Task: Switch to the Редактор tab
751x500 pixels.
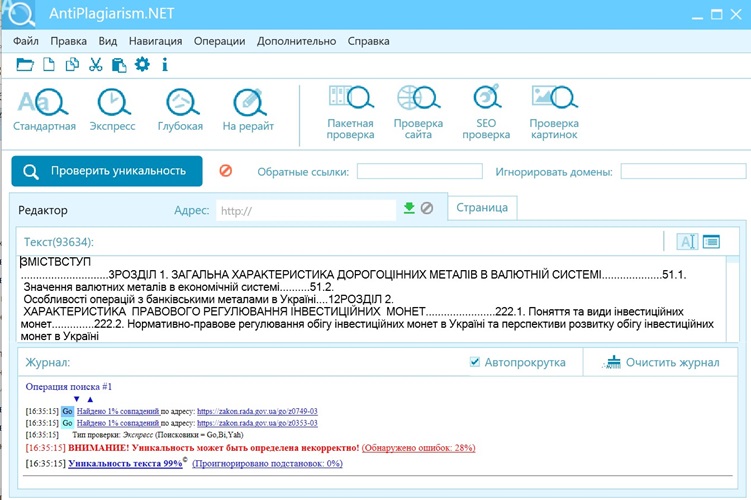Action: (x=43, y=210)
